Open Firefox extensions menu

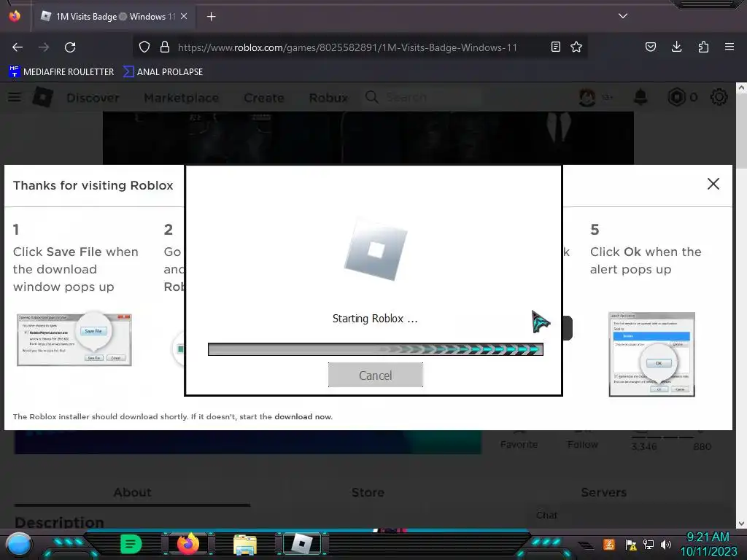pyautogui.click(x=703, y=47)
